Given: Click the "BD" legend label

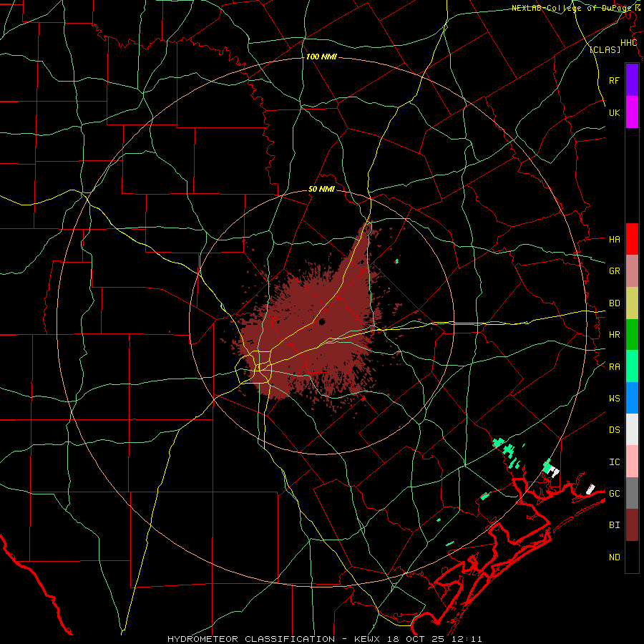Looking at the screenshot, I should (614, 303).
